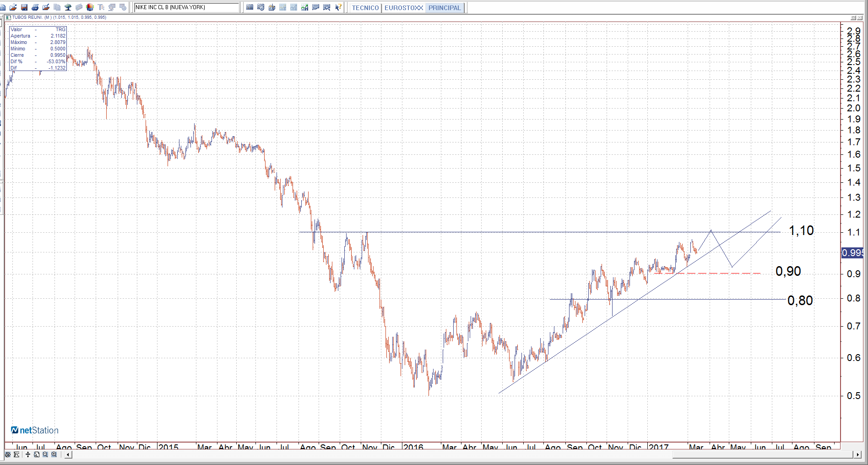Click the tree icon in toolbar
868x465 pixels.
click(x=68, y=7)
